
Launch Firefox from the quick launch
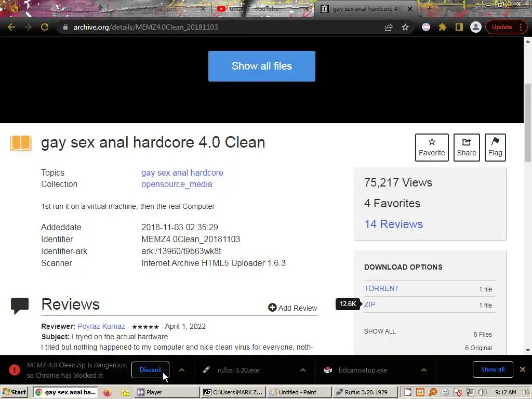click(x=107, y=393)
